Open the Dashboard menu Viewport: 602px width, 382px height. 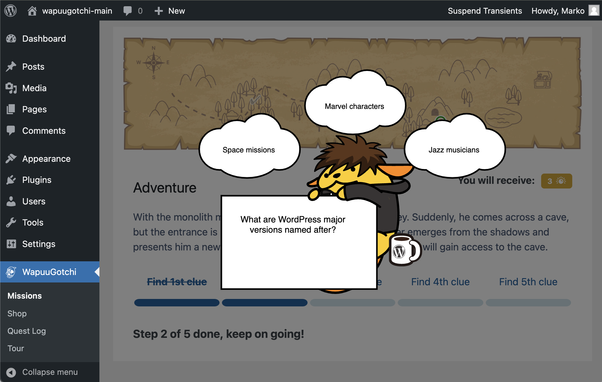pos(50,38)
